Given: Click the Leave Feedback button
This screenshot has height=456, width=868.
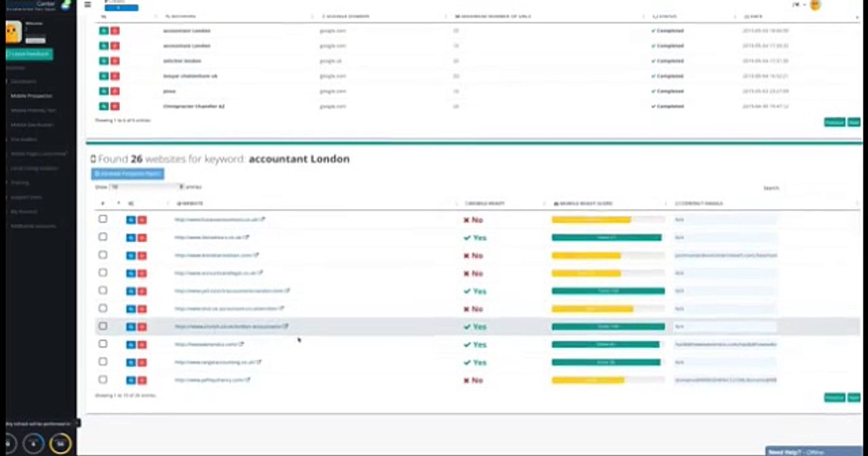Looking at the screenshot, I should coord(29,54).
